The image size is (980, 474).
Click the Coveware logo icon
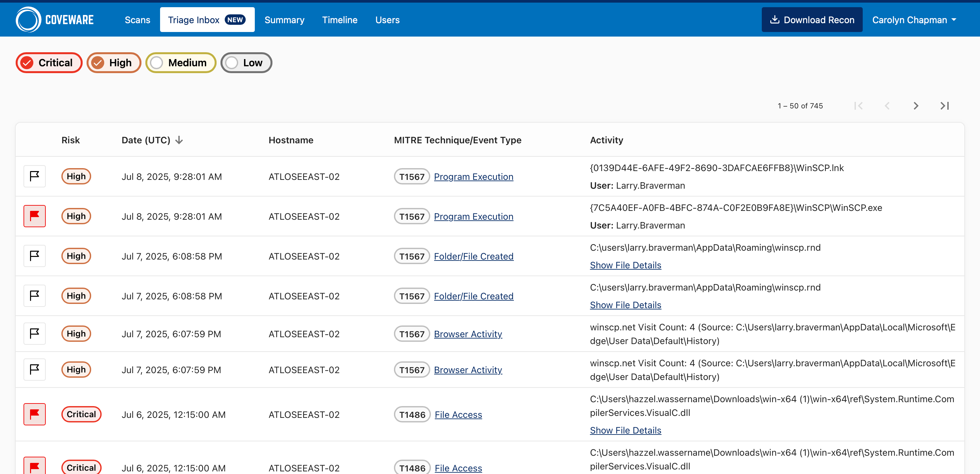point(28,20)
